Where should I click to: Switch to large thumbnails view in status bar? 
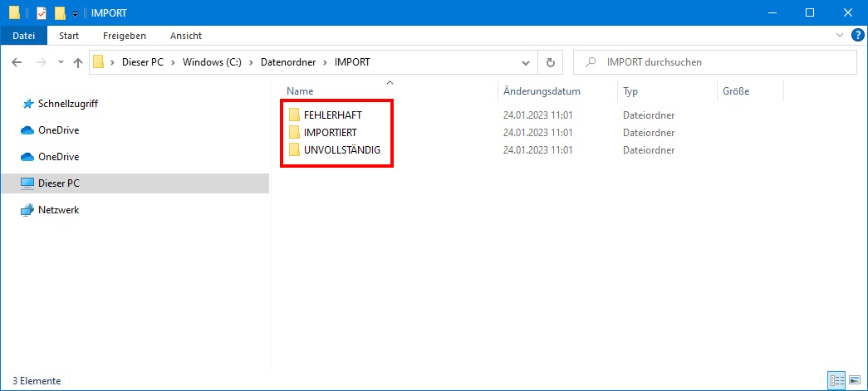coord(853,380)
